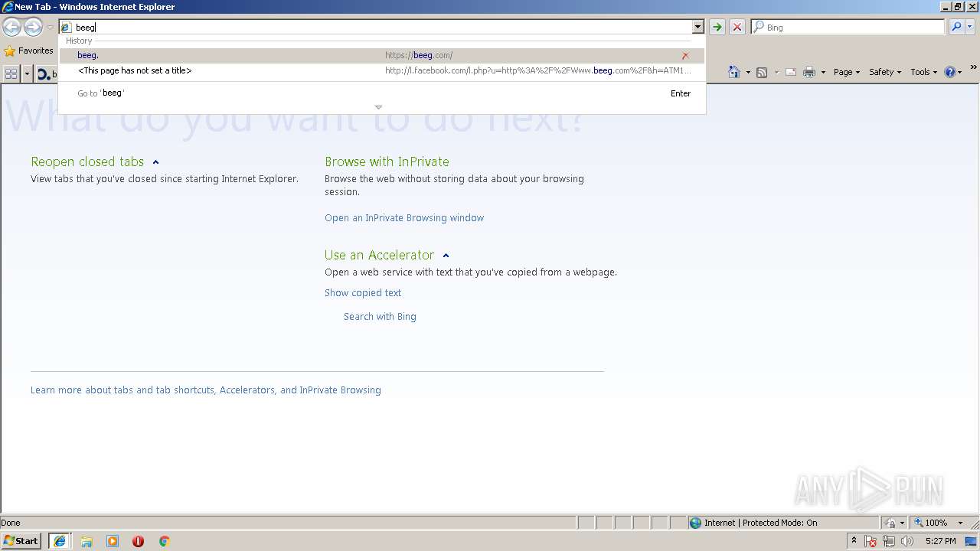Open the Print options dropdown arrow
980x551 pixels.
click(x=823, y=72)
